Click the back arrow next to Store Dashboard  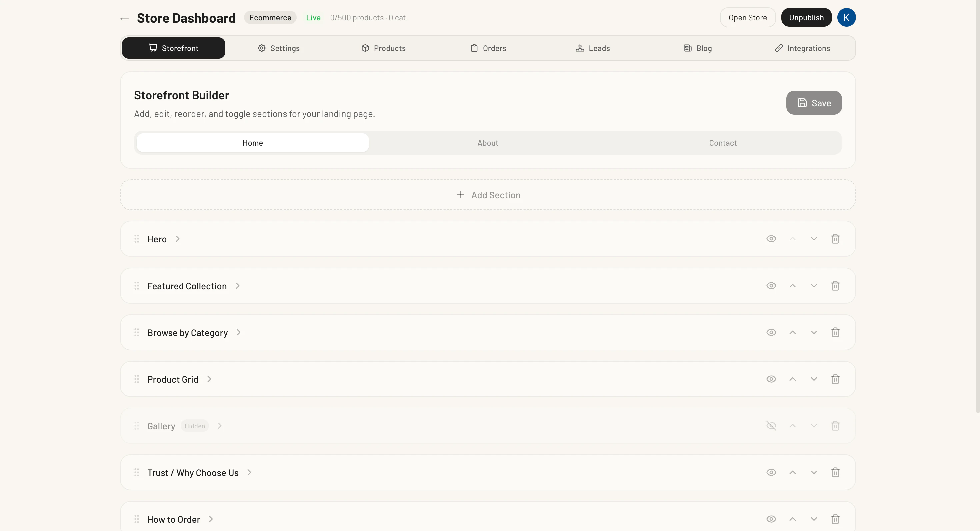pos(124,18)
